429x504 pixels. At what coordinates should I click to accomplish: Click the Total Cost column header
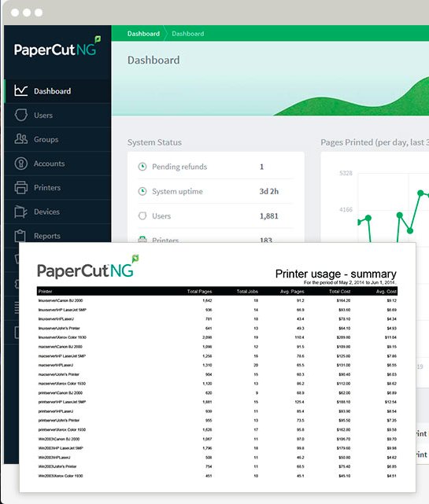pyautogui.click(x=339, y=291)
